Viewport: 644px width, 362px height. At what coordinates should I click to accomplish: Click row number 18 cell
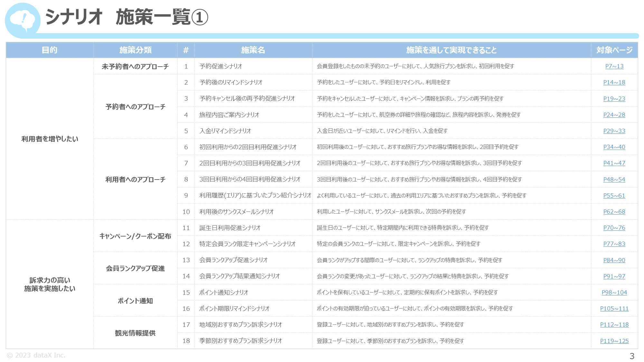coord(186,341)
